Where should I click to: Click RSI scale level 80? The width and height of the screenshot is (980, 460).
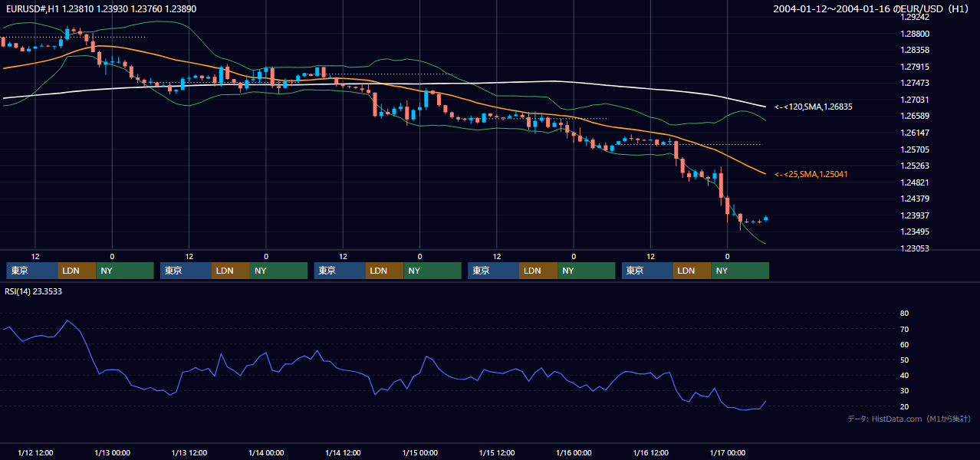click(x=904, y=314)
